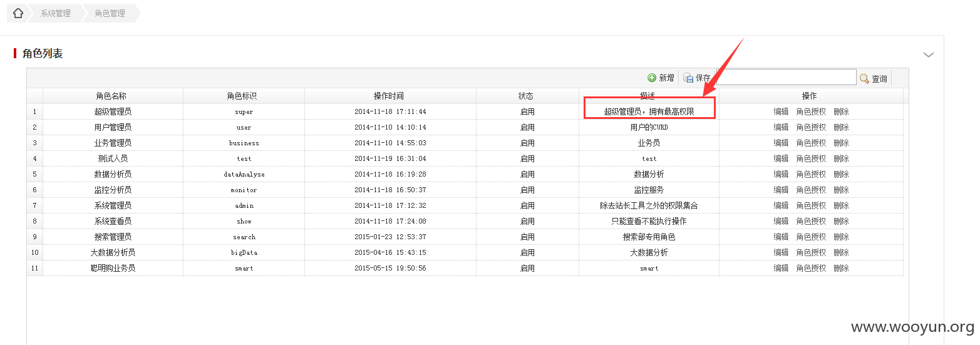
Task: Edit the 搜索管理员 role
Action: coord(781,237)
